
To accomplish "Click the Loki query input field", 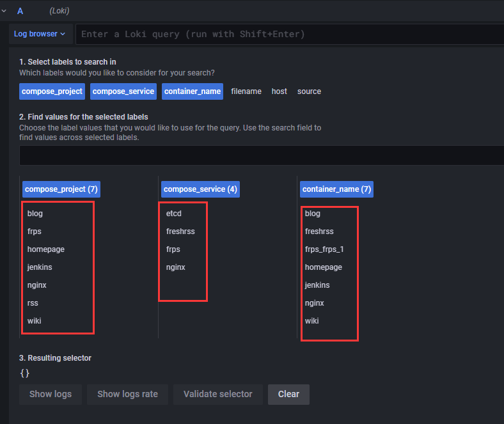I will click(288, 34).
